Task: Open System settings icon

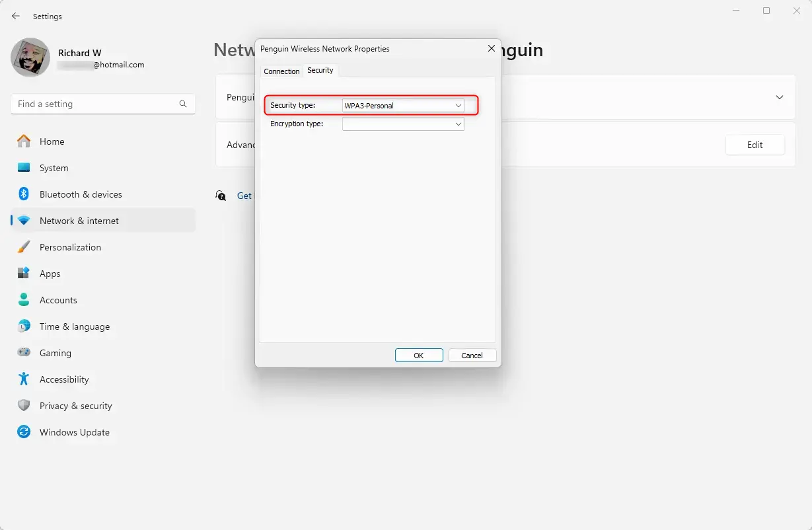Action: pos(24,168)
